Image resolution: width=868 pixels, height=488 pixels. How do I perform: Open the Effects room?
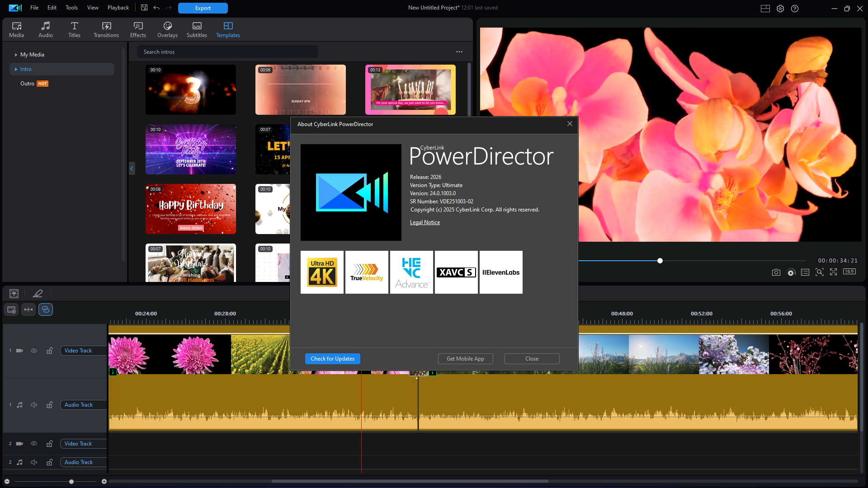click(x=138, y=29)
